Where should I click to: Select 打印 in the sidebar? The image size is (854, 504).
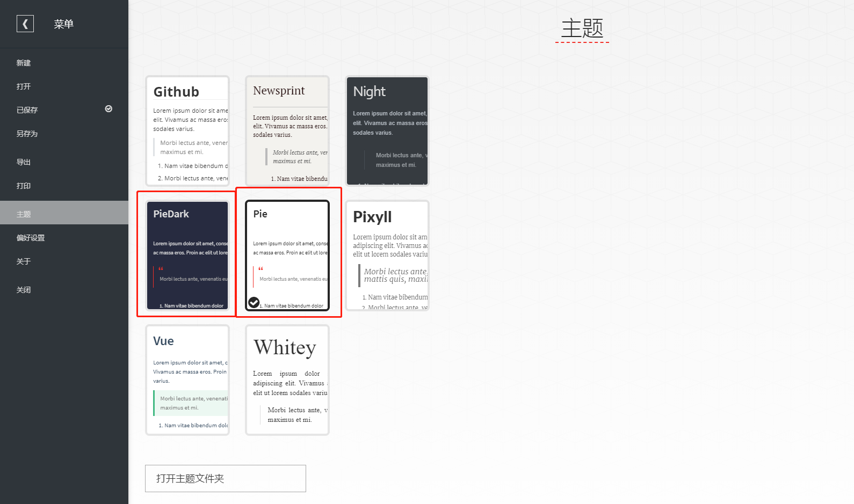tap(64, 186)
